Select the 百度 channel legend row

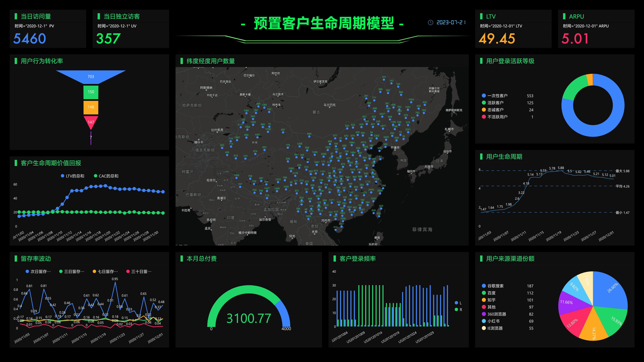tap(507, 293)
